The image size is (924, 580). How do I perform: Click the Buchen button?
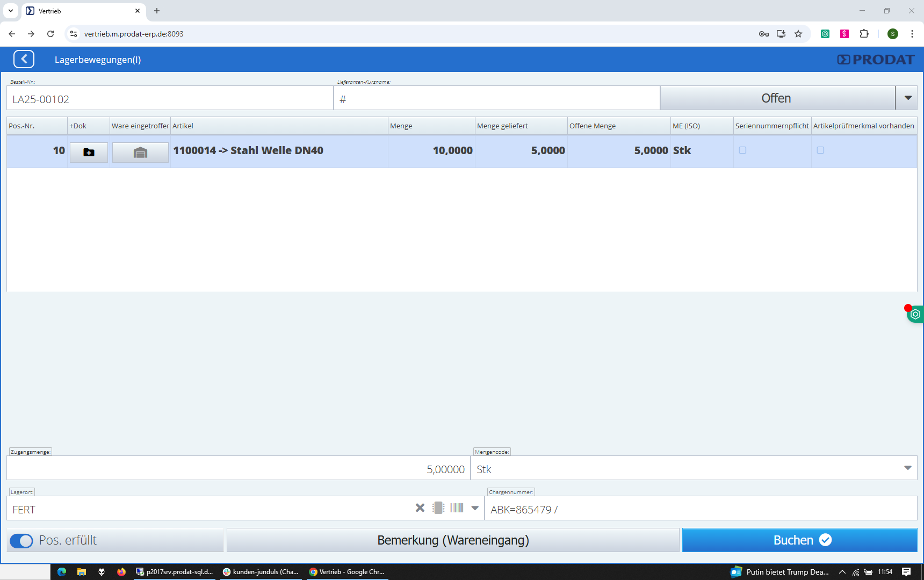point(799,540)
